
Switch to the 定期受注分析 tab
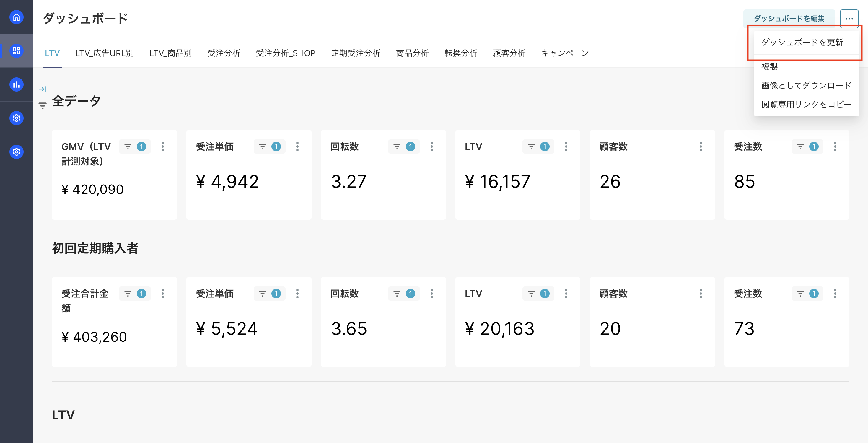pyautogui.click(x=356, y=53)
